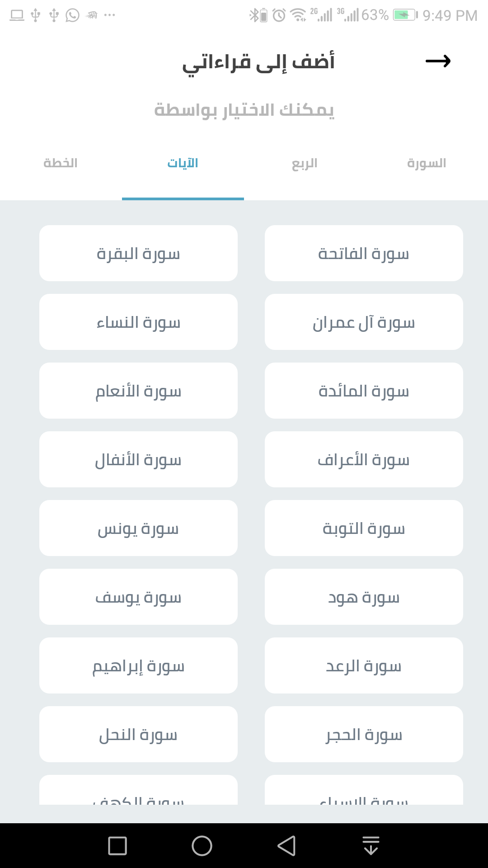Tap the hide navigation bar arrow icon
Screen dimensions: 488x868
pos(371,845)
